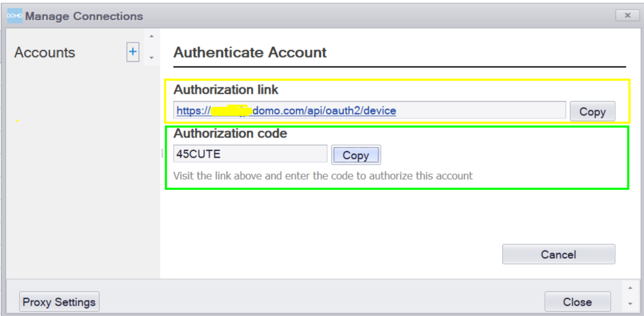Click the bottom bar up scroll arrow

pyautogui.click(x=630, y=288)
